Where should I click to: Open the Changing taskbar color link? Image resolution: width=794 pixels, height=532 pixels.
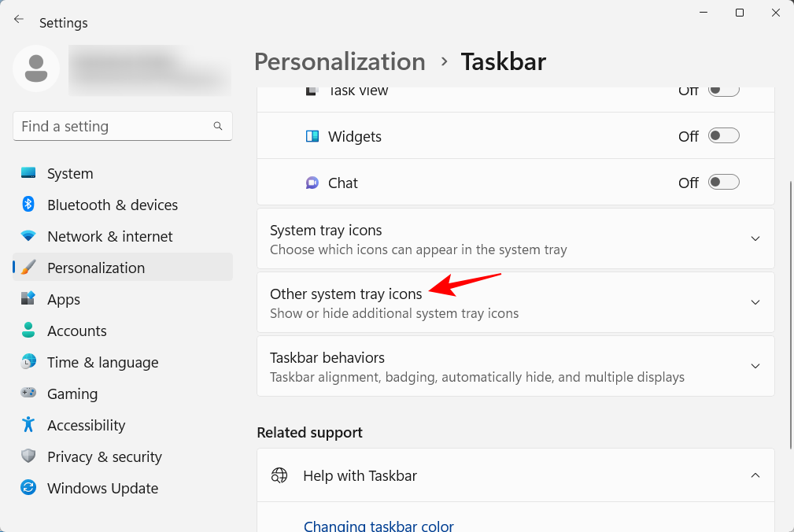click(x=379, y=526)
